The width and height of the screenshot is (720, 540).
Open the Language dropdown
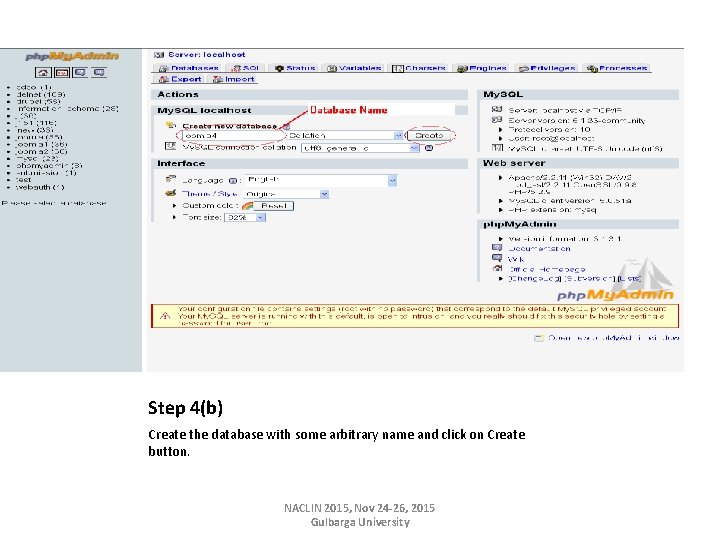point(321,180)
